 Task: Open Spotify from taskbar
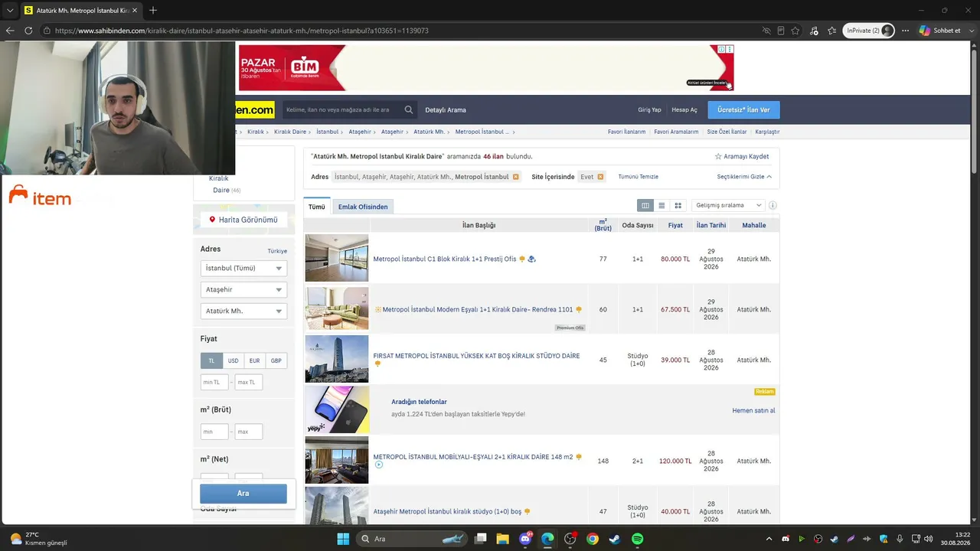point(637,539)
